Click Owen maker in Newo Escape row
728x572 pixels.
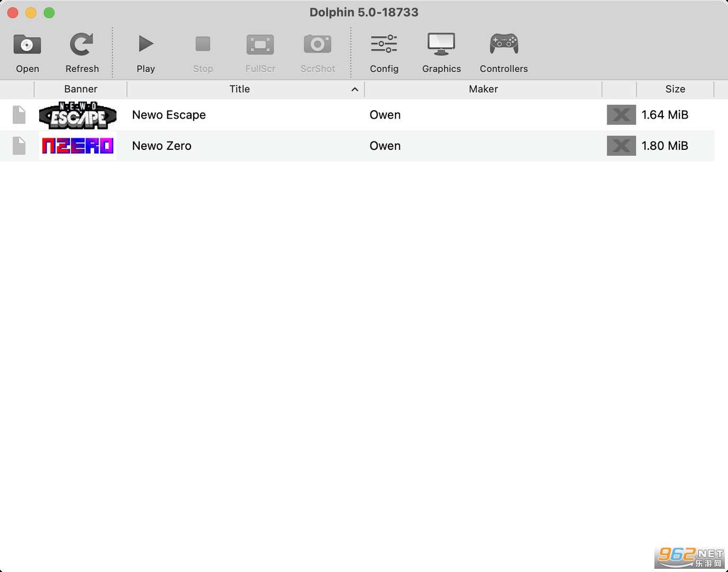click(x=385, y=115)
